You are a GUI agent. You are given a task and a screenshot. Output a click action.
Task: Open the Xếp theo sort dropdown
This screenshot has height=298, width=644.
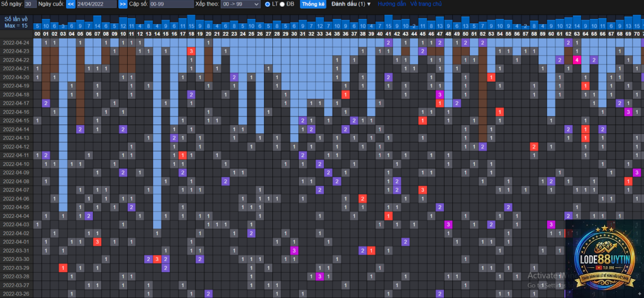click(x=240, y=4)
